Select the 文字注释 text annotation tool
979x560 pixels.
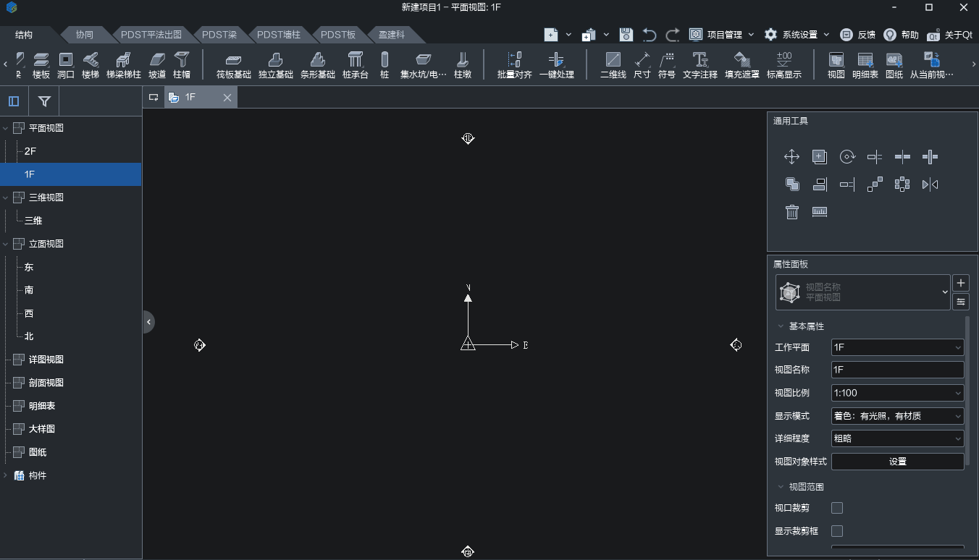click(700, 64)
